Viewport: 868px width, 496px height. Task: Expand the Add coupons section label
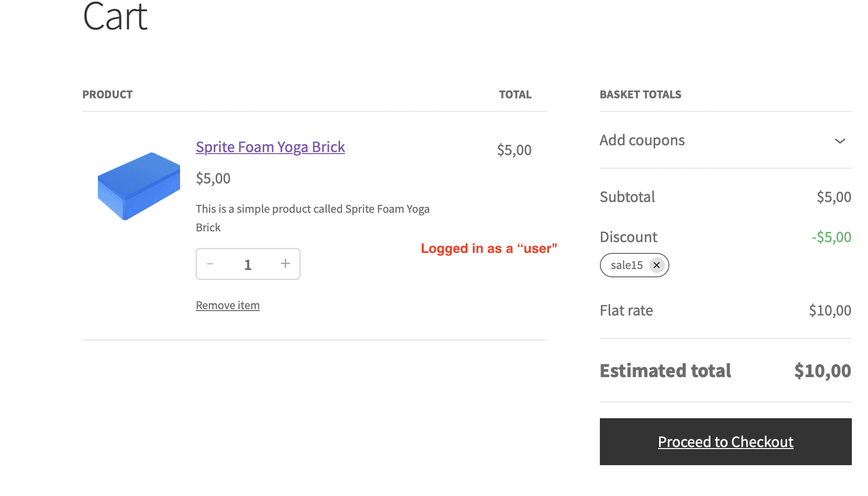click(642, 140)
